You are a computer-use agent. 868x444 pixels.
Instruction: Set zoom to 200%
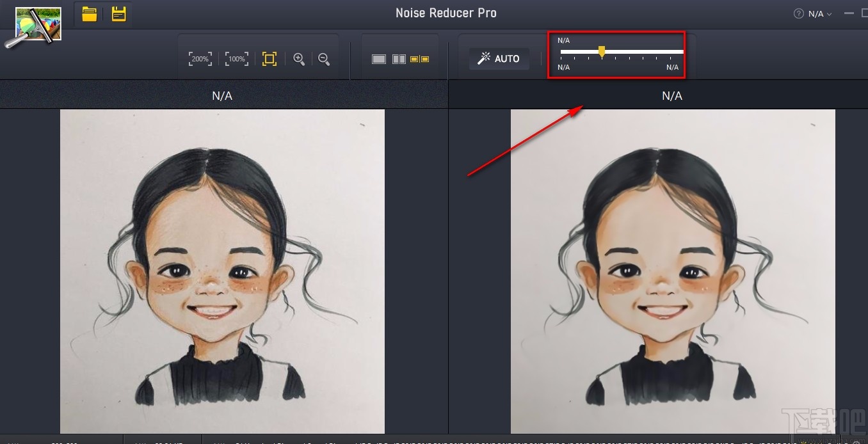[x=200, y=59]
